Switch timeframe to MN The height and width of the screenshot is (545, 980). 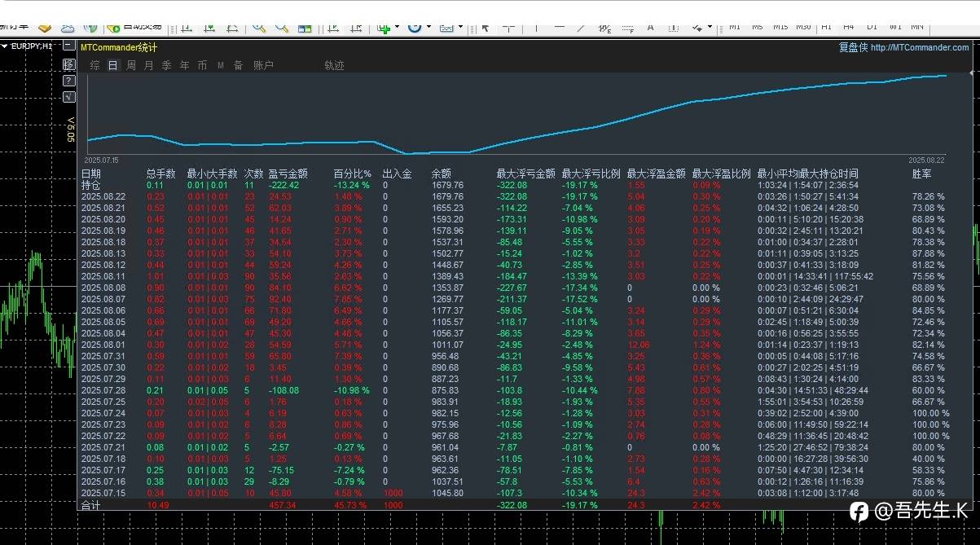tap(917, 27)
